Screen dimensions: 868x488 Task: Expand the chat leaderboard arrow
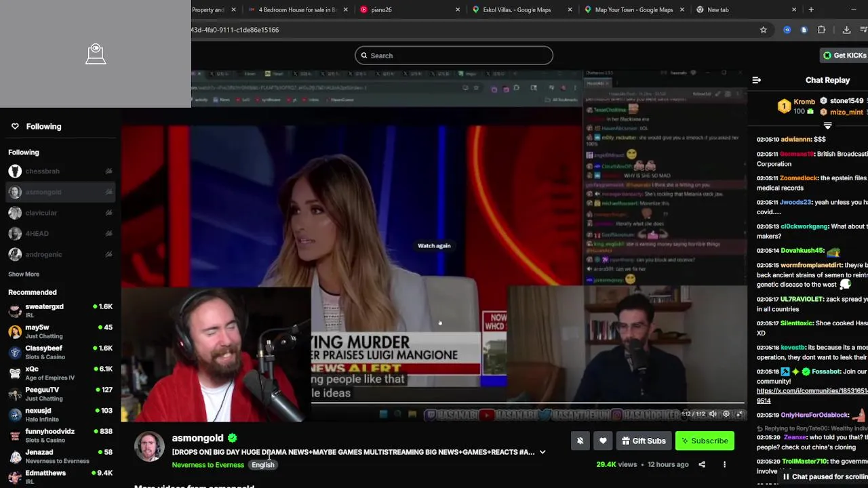pos(827,125)
